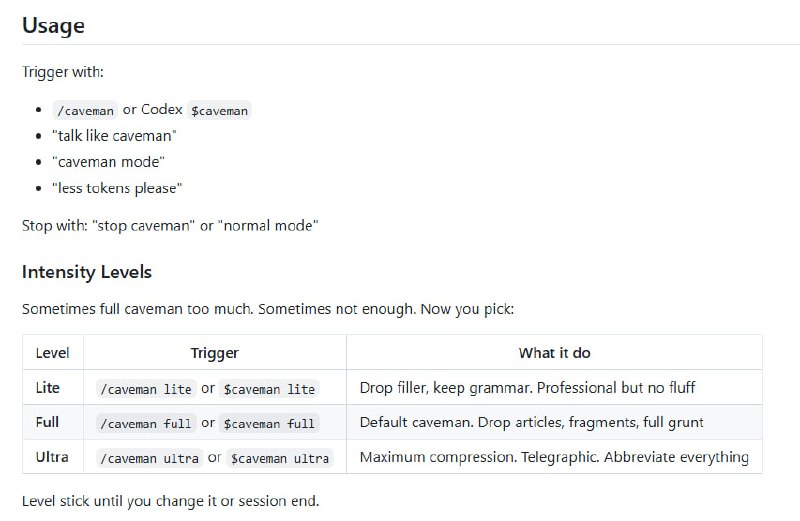Click the Trigger column header

click(x=214, y=353)
